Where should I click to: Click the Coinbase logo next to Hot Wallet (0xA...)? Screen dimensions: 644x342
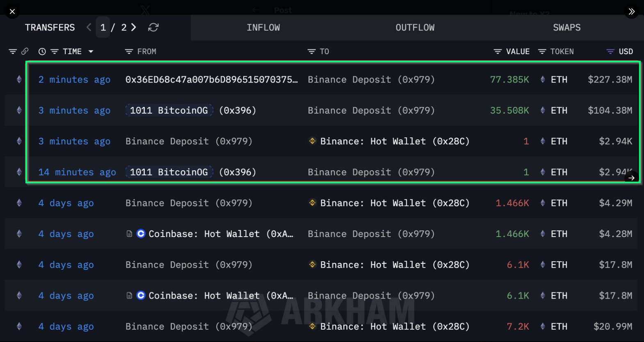(x=141, y=234)
